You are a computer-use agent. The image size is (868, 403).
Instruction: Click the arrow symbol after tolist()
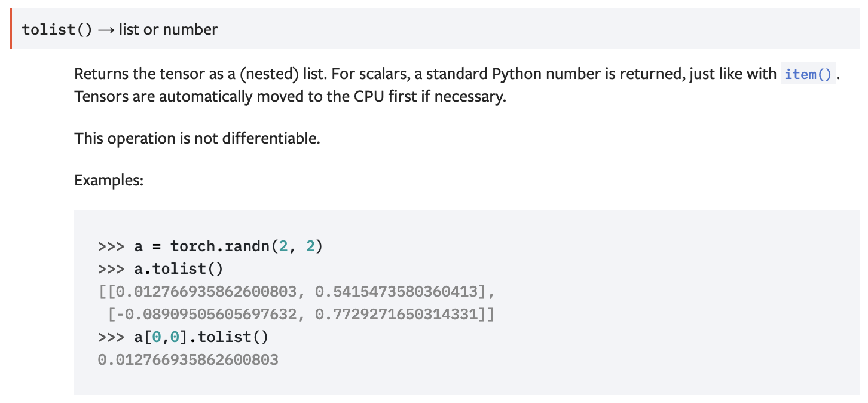(106, 29)
